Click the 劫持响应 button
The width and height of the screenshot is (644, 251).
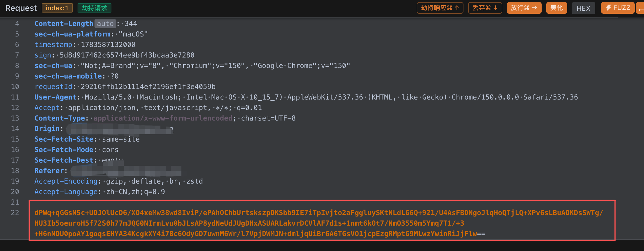(440, 8)
